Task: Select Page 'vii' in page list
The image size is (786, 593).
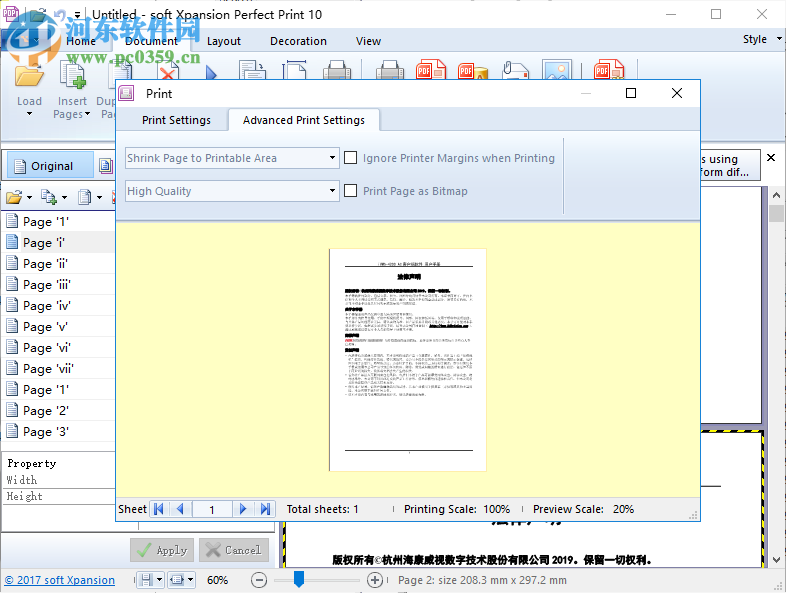Action: tap(60, 369)
